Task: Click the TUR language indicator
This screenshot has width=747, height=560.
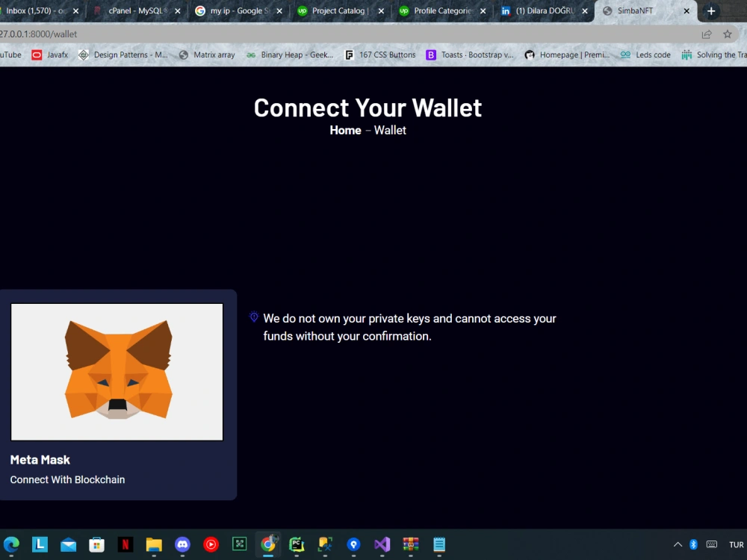Action: coord(736,545)
